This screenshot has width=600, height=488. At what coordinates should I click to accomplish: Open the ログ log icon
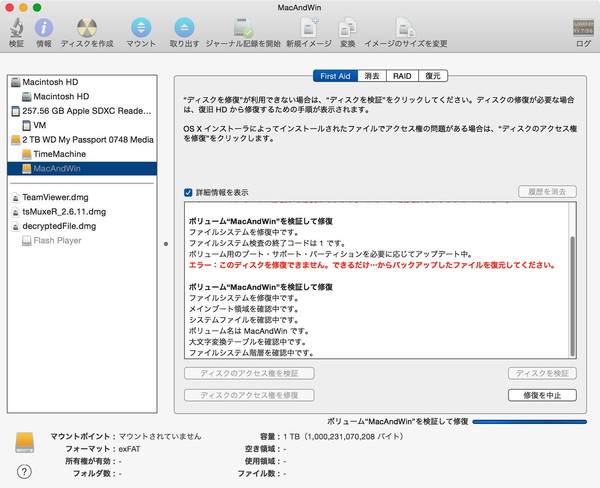[583, 28]
